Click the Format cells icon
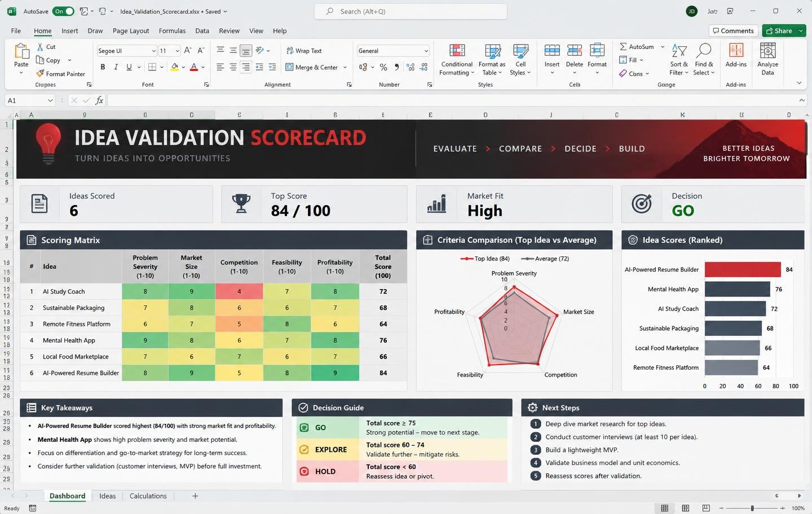The width and height of the screenshot is (812, 514). pyautogui.click(x=597, y=51)
